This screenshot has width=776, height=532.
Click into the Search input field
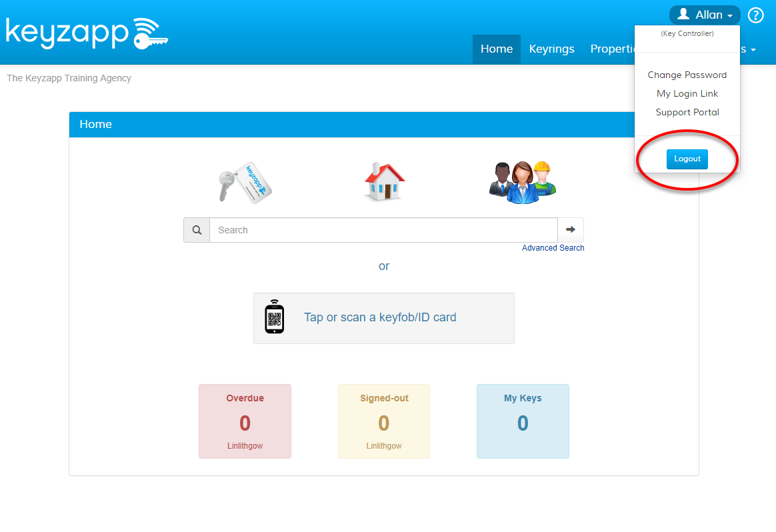click(383, 230)
